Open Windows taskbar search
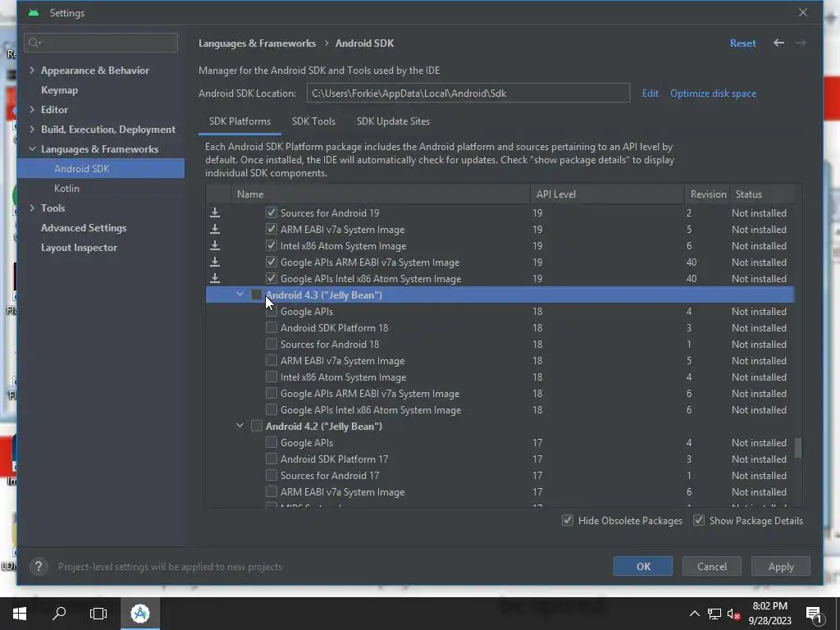This screenshot has height=630, width=840. [x=59, y=614]
